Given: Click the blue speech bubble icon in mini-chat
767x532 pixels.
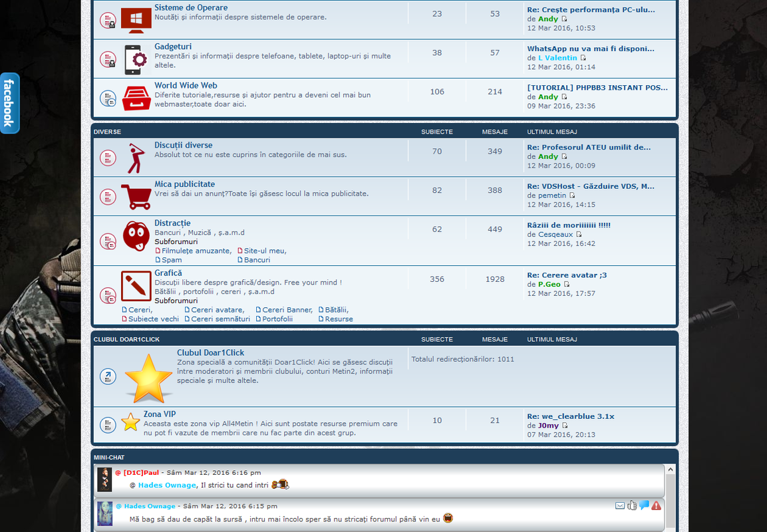Looking at the screenshot, I should click(x=644, y=505).
